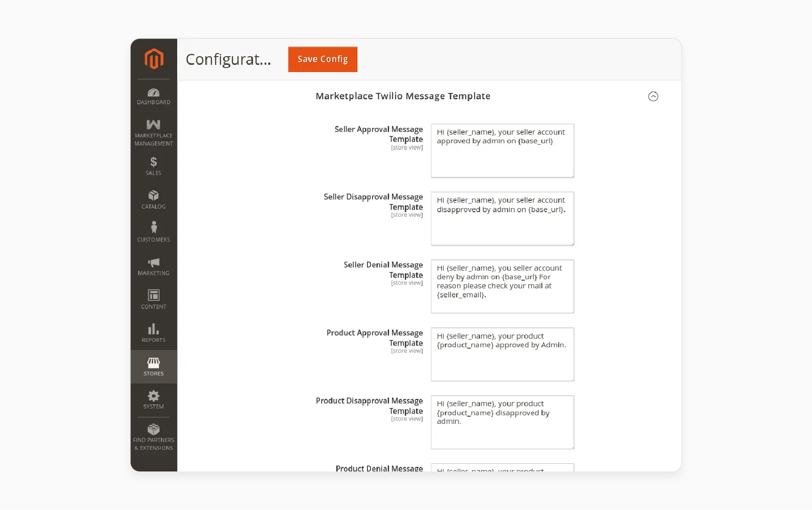Click the Seller Approval Message Template label
812x510 pixels.
(378, 134)
